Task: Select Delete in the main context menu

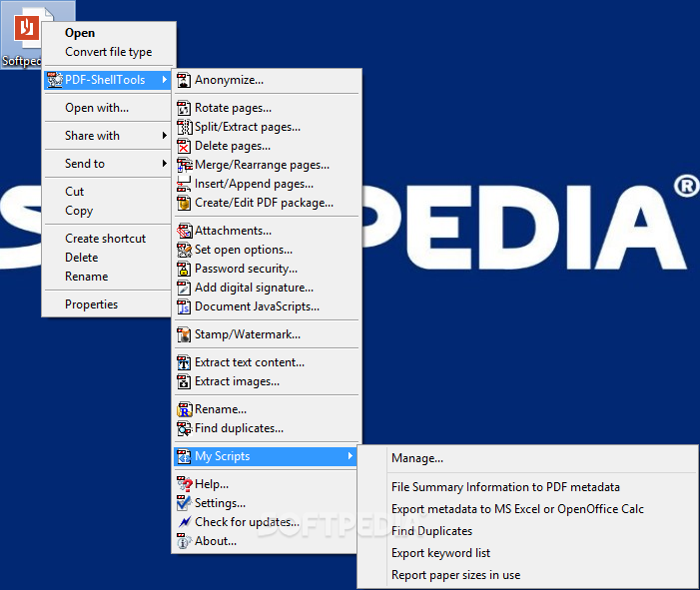Action: [x=81, y=258]
